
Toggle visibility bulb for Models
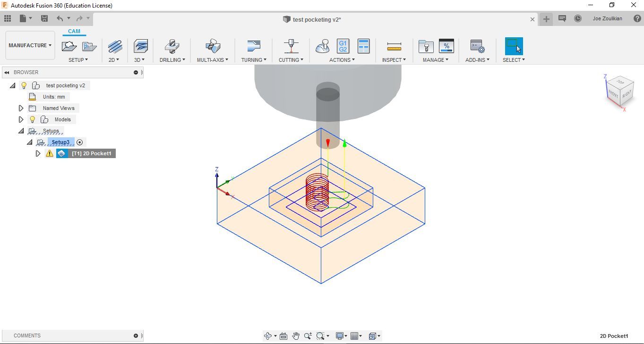coord(33,119)
